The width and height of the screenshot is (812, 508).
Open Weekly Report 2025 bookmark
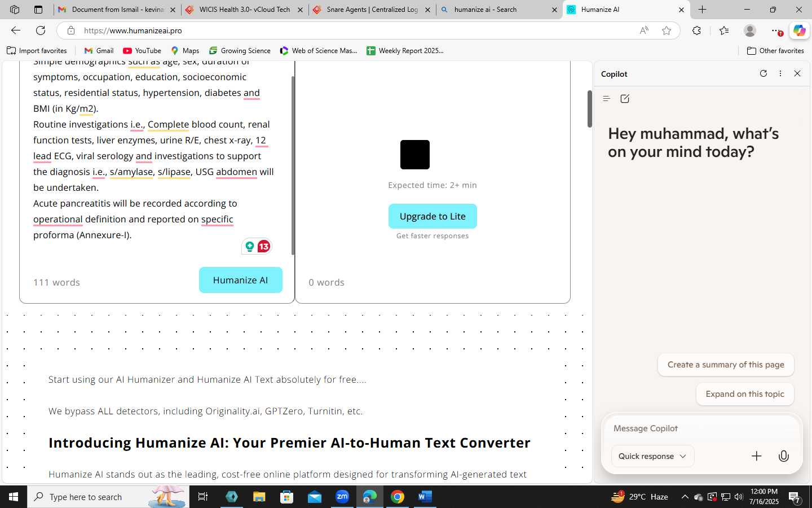tap(405, 51)
